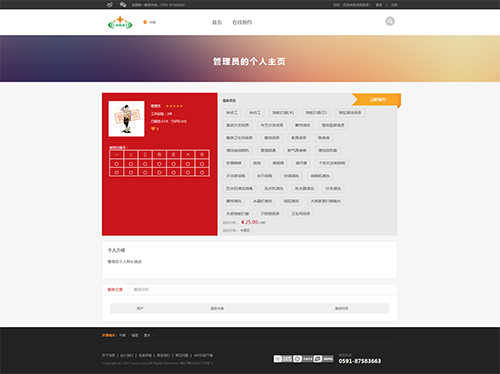
Task: Click the orange 立即预约 ribbon button
Action: point(377,99)
